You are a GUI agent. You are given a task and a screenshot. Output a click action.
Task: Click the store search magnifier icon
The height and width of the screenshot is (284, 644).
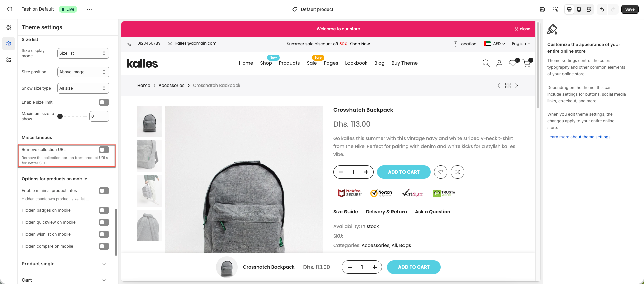click(486, 63)
